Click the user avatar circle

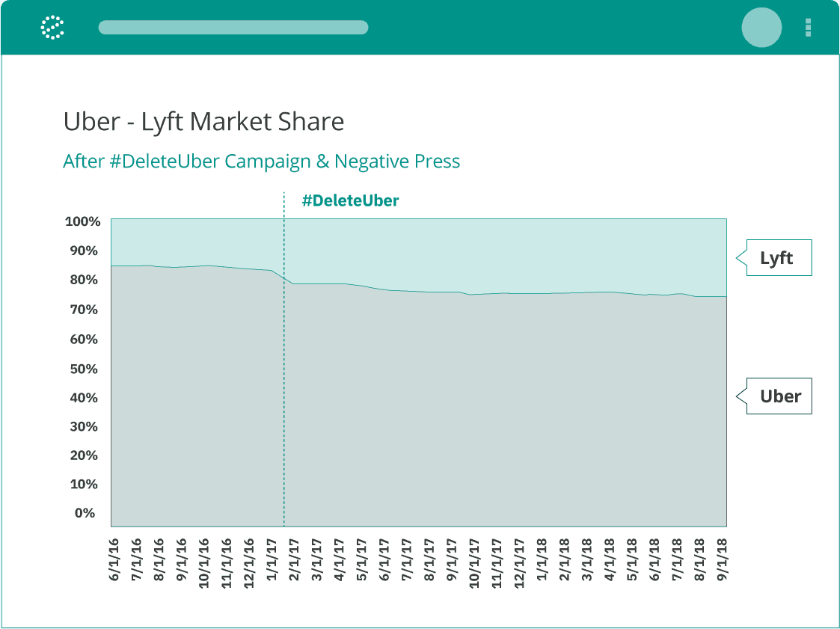tap(761, 27)
